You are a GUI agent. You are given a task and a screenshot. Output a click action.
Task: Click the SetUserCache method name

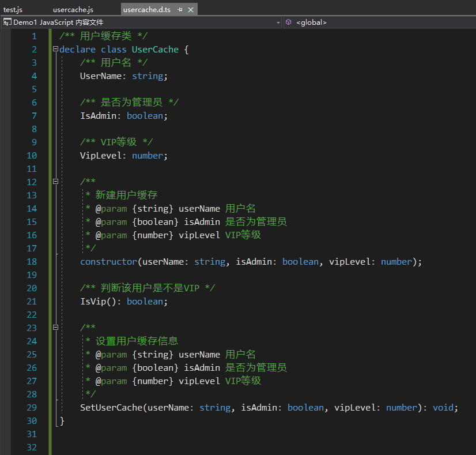coord(111,408)
